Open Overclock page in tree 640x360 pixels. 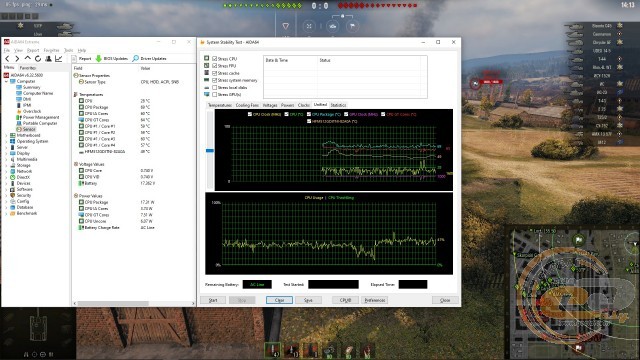32,111
